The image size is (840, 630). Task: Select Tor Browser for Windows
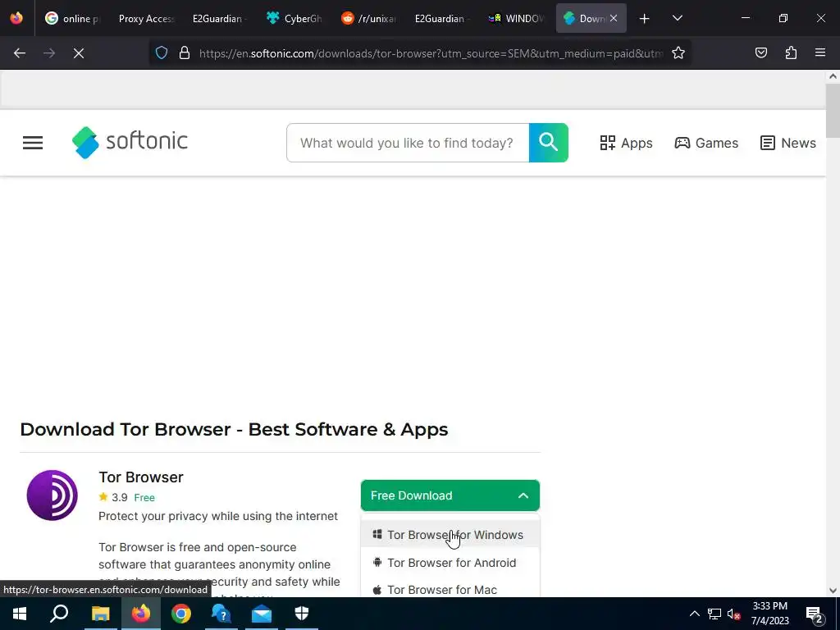pyautogui.click(x=450, y=535)
